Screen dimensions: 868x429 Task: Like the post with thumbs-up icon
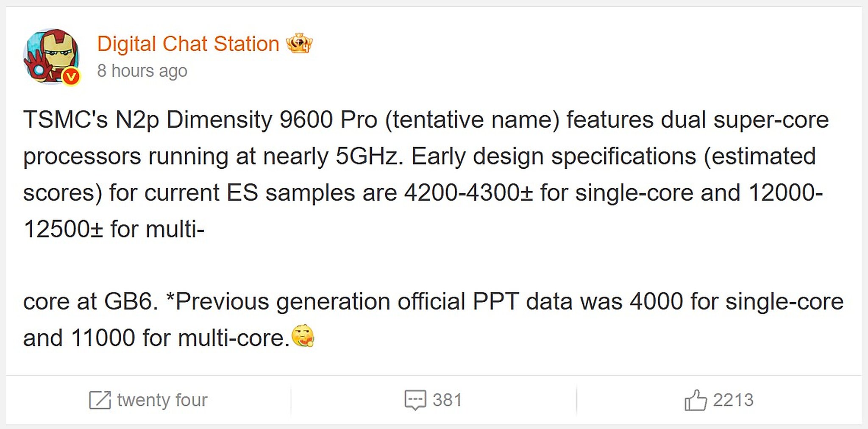point(696,400)
